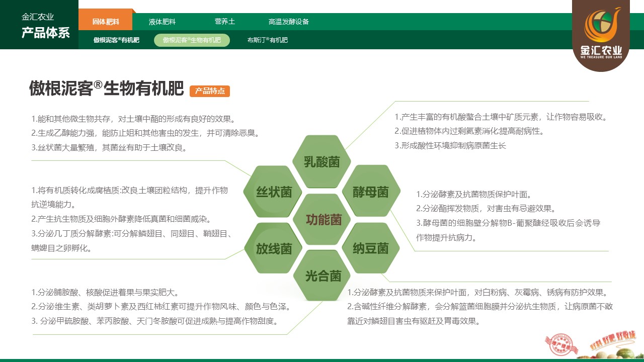Open the 布斯汀®有机肥 sub-tab

[x=268, y=40]
